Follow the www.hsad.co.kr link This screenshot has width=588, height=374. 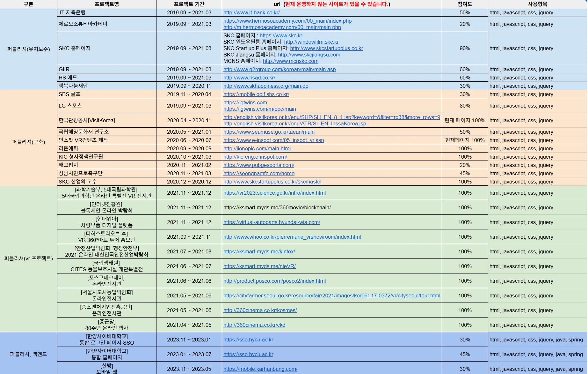tap(249, 78)
